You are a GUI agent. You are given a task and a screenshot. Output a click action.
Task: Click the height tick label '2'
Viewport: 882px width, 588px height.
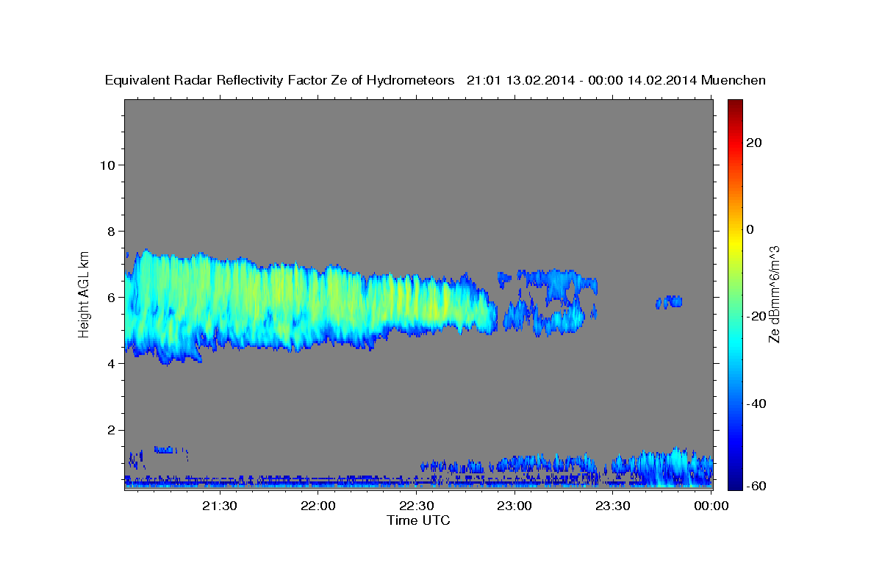point(110,430)
